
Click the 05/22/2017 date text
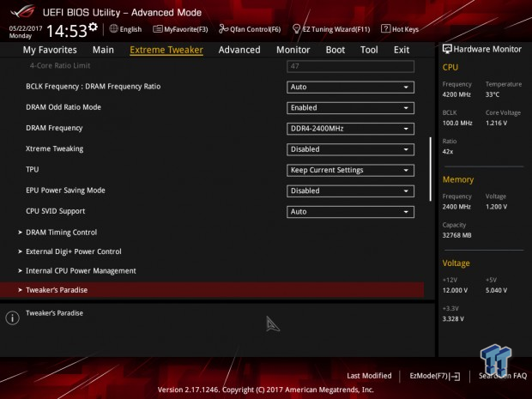[26, 28]
